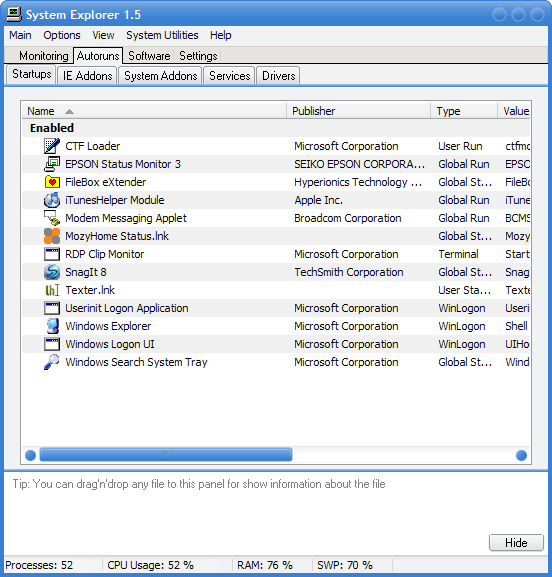Sort by the Name column header

click(154, 111)
